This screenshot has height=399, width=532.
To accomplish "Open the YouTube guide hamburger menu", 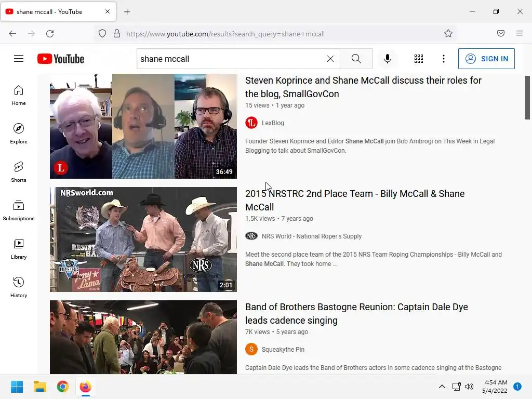I will [19, 59].
